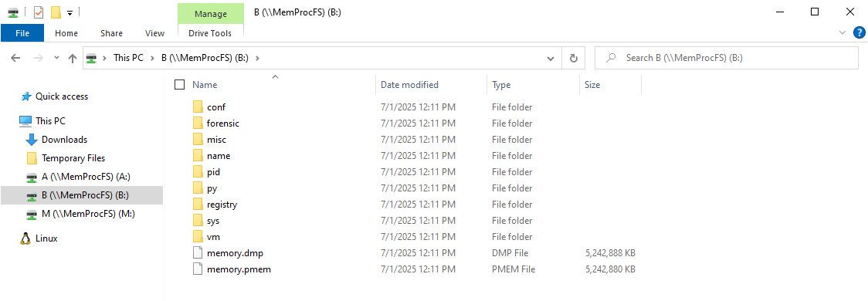Switch to Drive Tools tab

click(210, 33)
